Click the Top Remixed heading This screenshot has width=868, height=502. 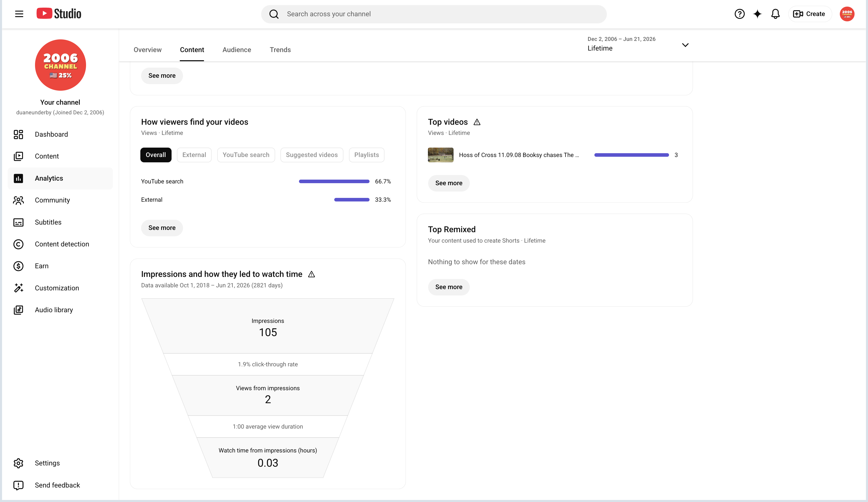[x=452, y=230]
